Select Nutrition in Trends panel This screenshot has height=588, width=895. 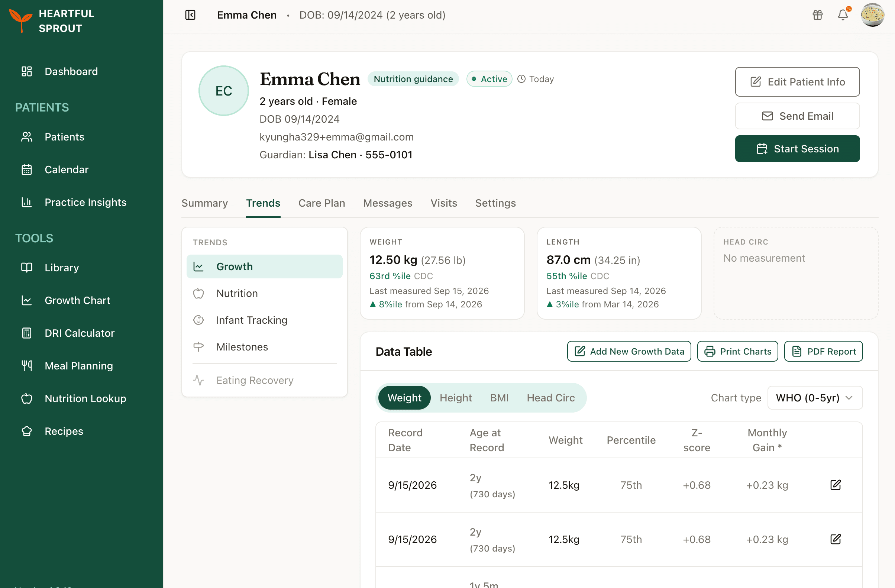[x=264, y=293]
